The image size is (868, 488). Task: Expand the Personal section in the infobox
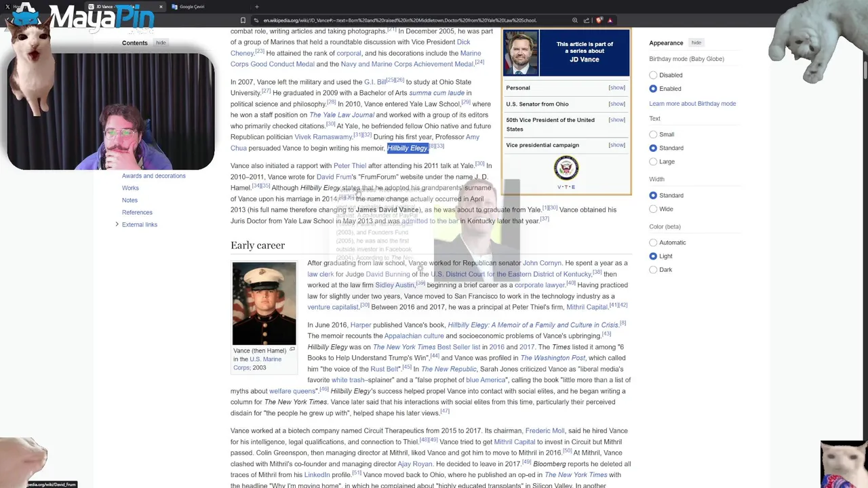point(616,87)
